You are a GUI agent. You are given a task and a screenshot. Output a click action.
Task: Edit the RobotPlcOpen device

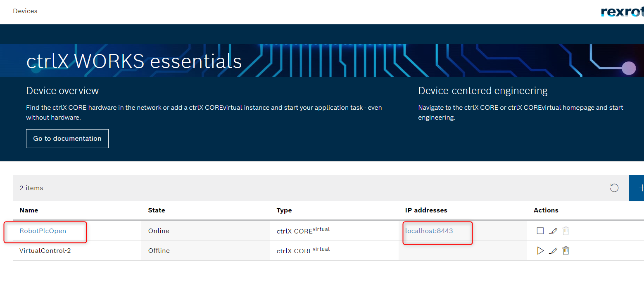(554, 231)
